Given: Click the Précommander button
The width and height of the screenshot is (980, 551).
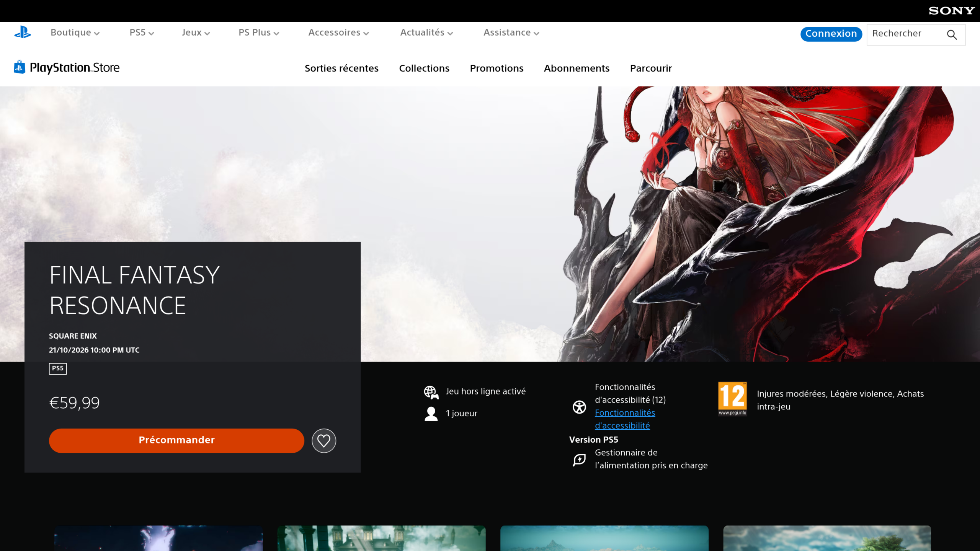Looking at the screenshot, I should tap(176, 440).
